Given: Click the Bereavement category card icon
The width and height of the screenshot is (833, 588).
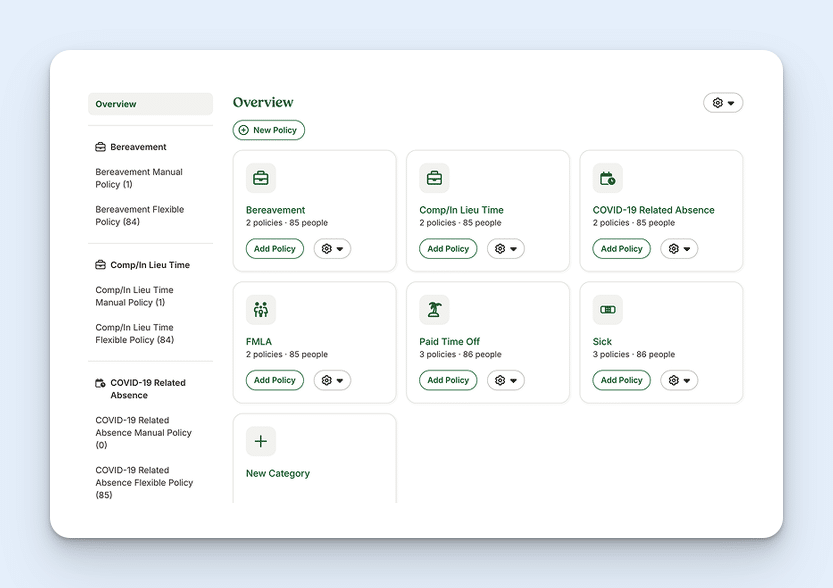Looking at the screenshot, I should [x=261, y=178].
